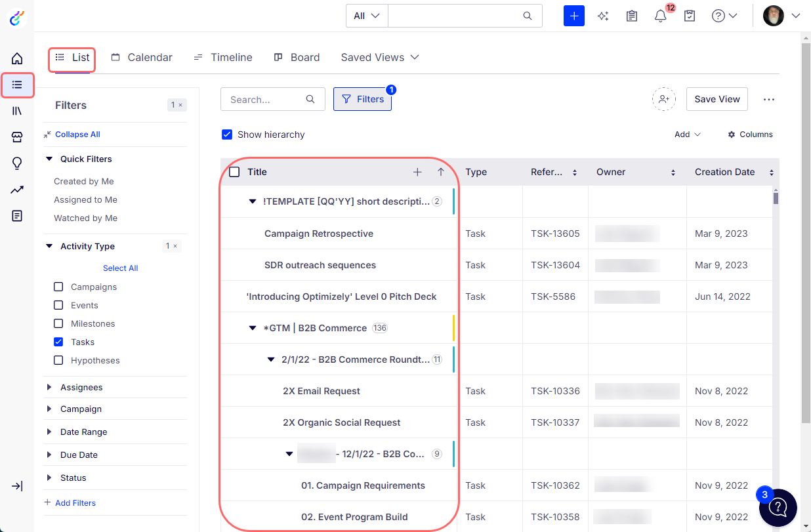This screenshot has height=532, width=811.
Task: Toggle select-all checkbox in Title header
Action: [234, 172]
